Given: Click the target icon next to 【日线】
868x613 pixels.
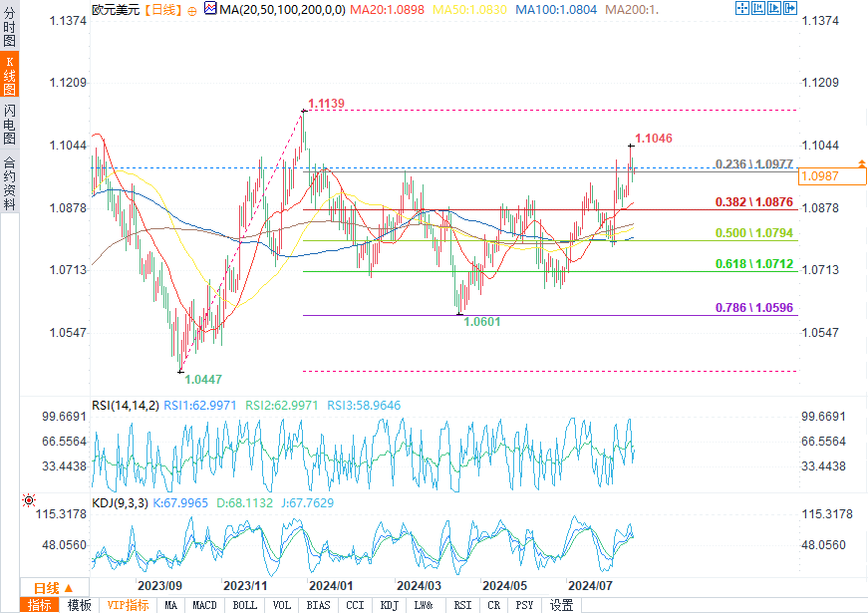Looking at the screenshot, I should coord(192,10).
